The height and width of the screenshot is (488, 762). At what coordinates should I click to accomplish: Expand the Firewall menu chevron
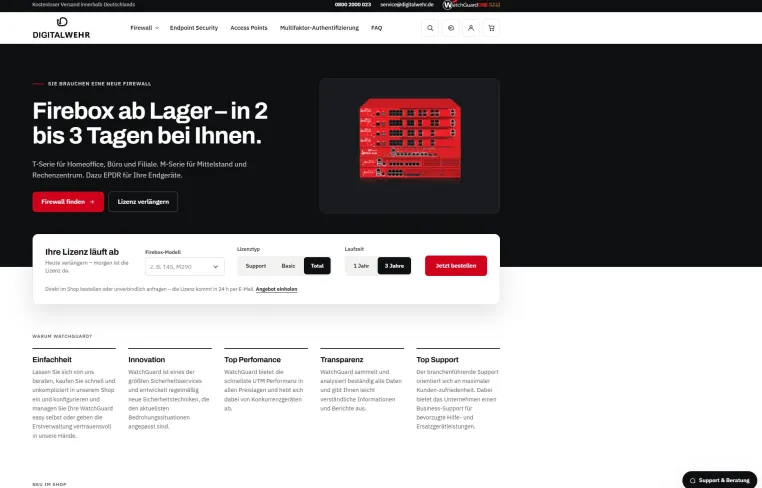tap(157, 28)
